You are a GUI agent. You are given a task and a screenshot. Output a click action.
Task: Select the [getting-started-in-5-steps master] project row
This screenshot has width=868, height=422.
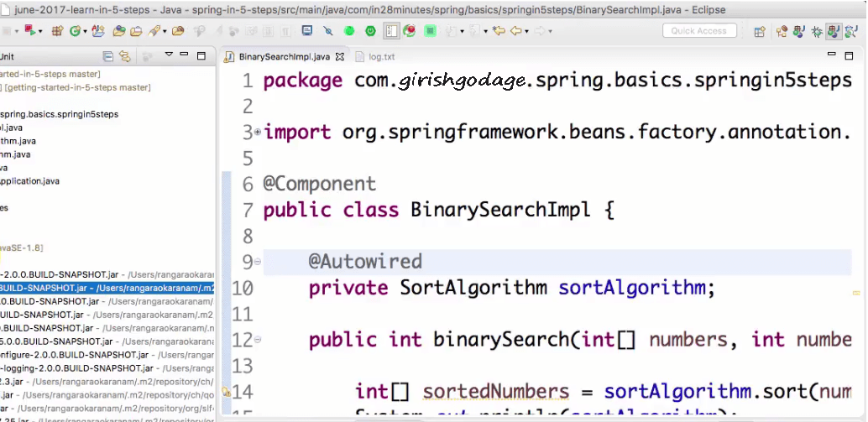(76, 87)
